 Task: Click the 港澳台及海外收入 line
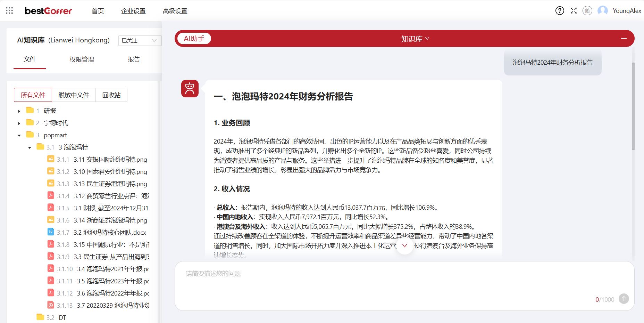pos(344,227)
